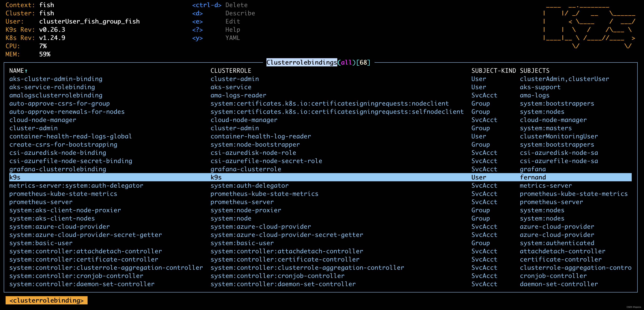The height and width of the screenshot is (310, 644).
Task: Click the user clusterUser_fish_group_fish value
Action: point(89,21)
